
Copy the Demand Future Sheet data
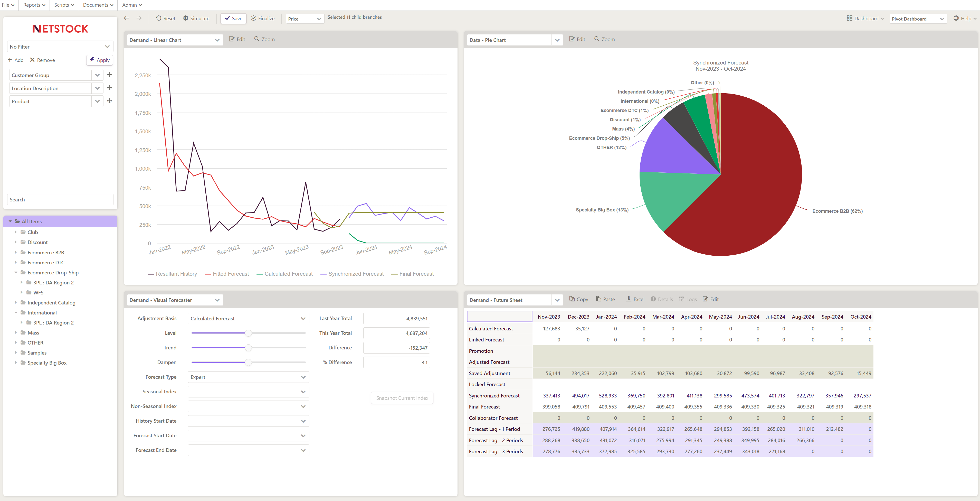(x=578, y=299)
